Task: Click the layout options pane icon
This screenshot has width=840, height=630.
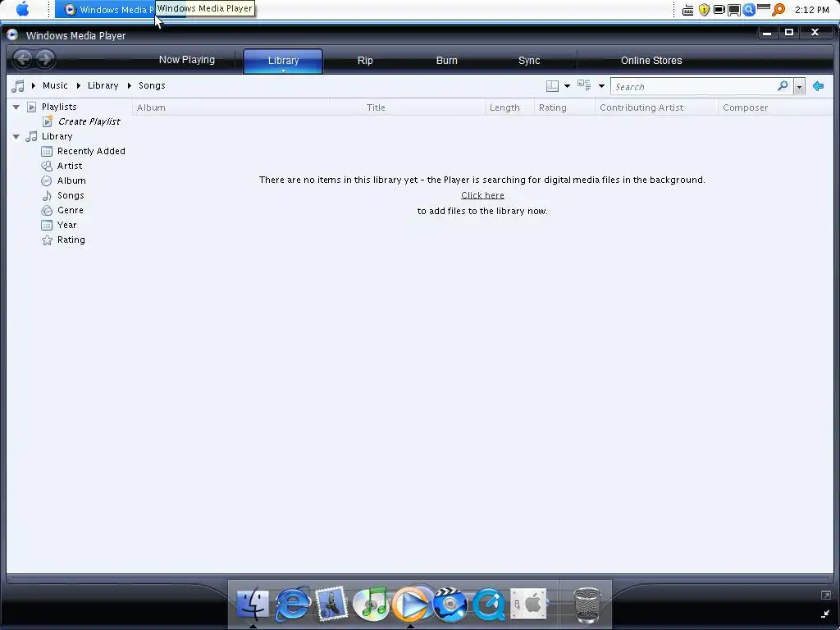Action: pos(552,85)
